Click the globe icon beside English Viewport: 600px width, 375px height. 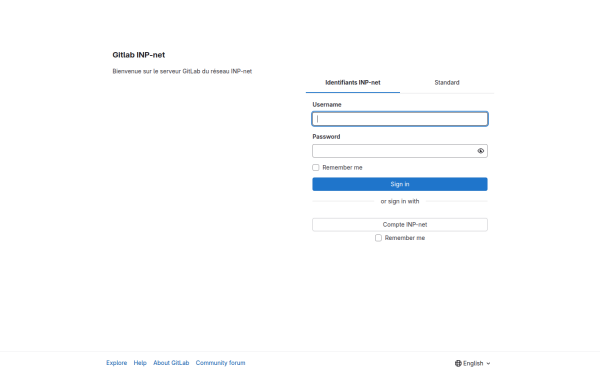coord(458,363)
